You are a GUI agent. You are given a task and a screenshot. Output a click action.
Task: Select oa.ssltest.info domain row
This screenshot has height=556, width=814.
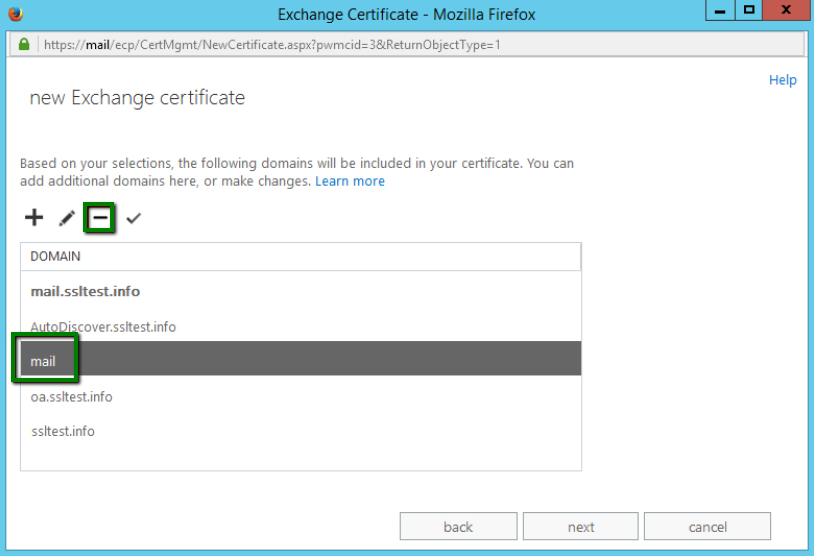coord(301,397)
